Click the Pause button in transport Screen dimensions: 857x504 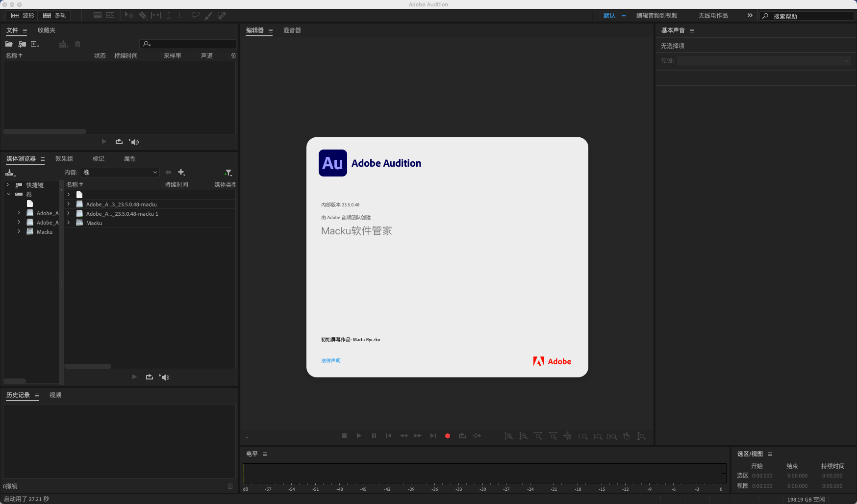(374, 435)
